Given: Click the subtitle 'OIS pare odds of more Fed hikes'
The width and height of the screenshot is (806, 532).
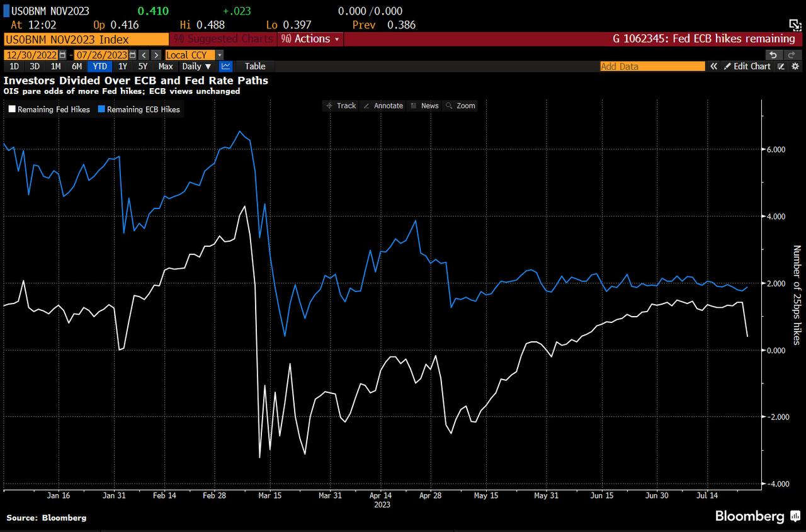Looking at the screenshot, I should pos(74,91).
